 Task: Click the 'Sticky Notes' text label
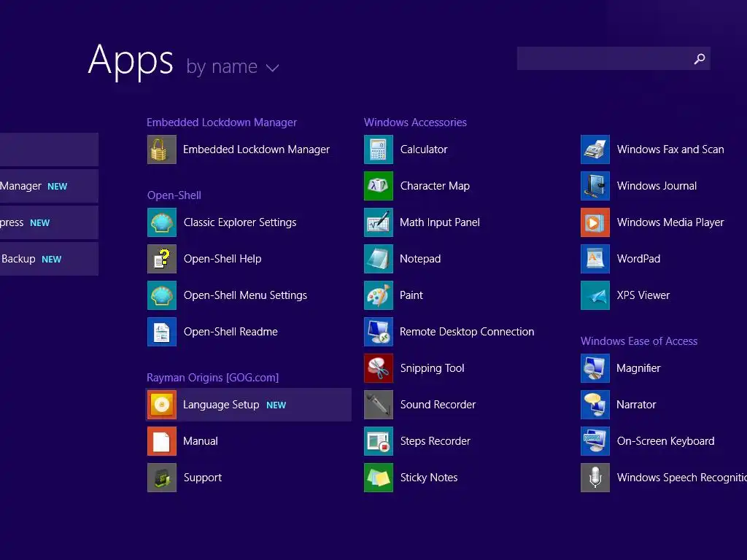[x=429, y=478]
